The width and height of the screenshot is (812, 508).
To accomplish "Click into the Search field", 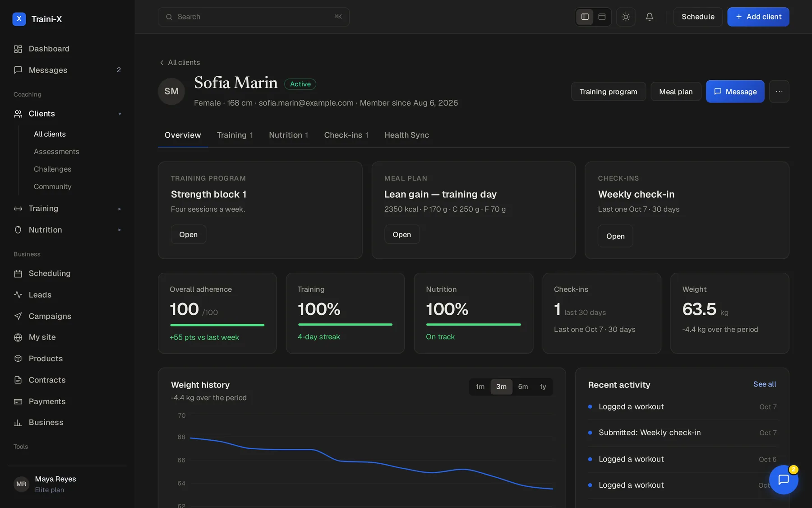I will pyautogui.click(x=254, y=17).
